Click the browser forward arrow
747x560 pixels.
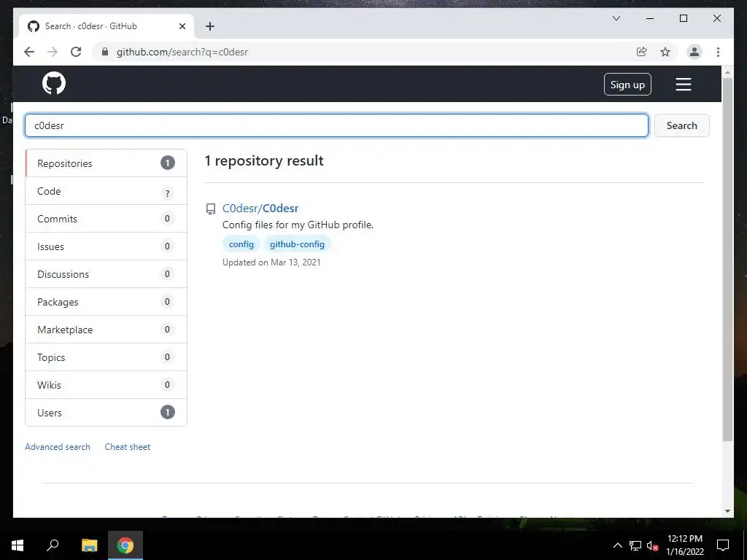coord(53,52)
